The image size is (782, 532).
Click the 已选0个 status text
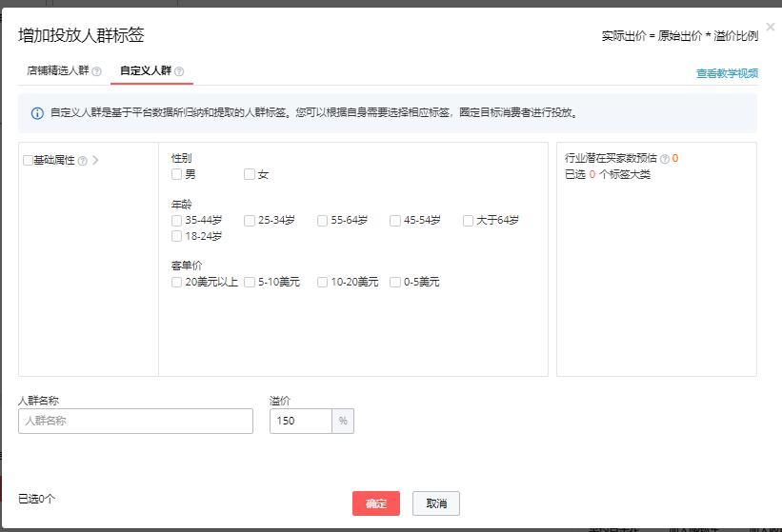[36, 499]
